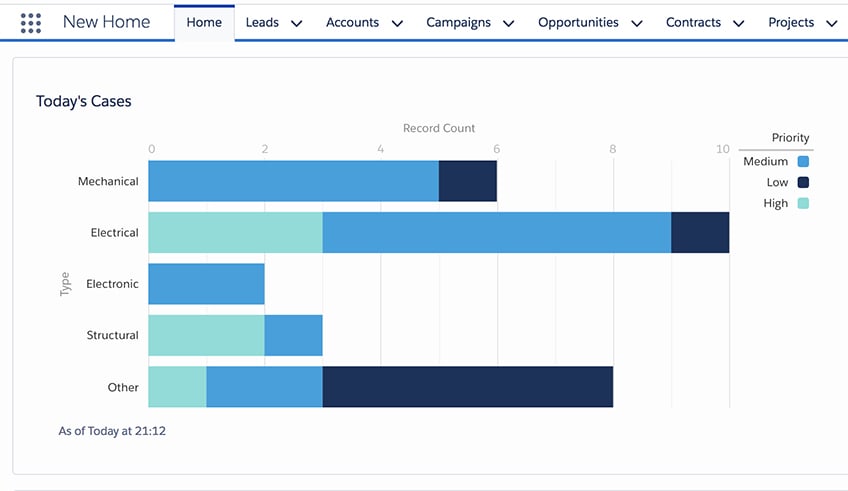Viewport: 848px width, 491px height.
Task: Expand the Opportunities dropdown chevron
Action: point(637,23)
